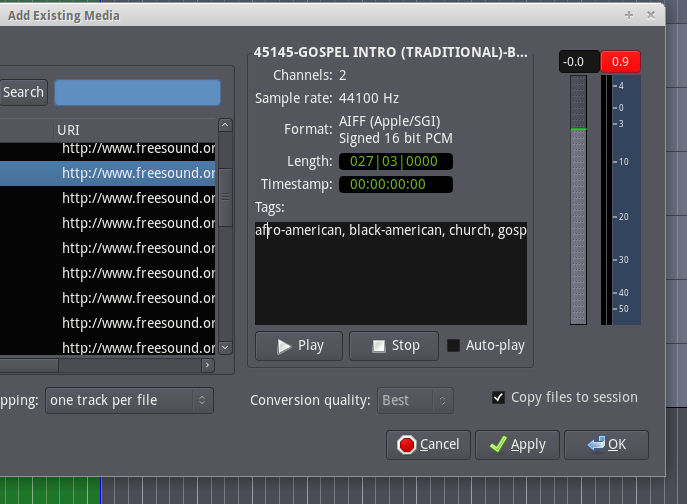687x504 pixels.
Task: Click the -0.0 gain display
Action: (579, 62)
